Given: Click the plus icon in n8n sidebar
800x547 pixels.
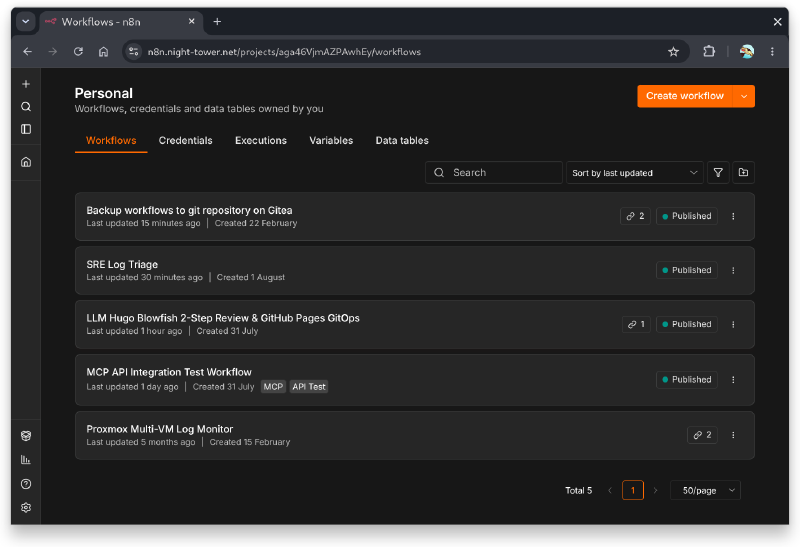Looking at the screenshot, I should [26, 84].
